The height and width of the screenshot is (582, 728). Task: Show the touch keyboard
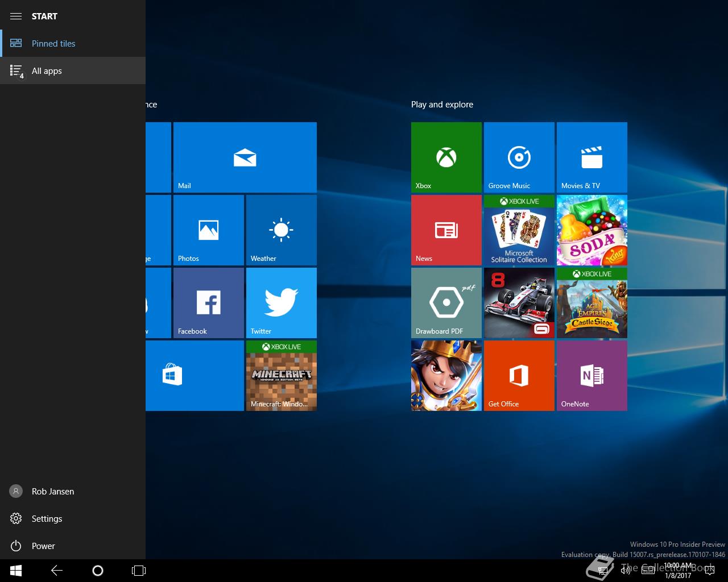click(648, 571)
